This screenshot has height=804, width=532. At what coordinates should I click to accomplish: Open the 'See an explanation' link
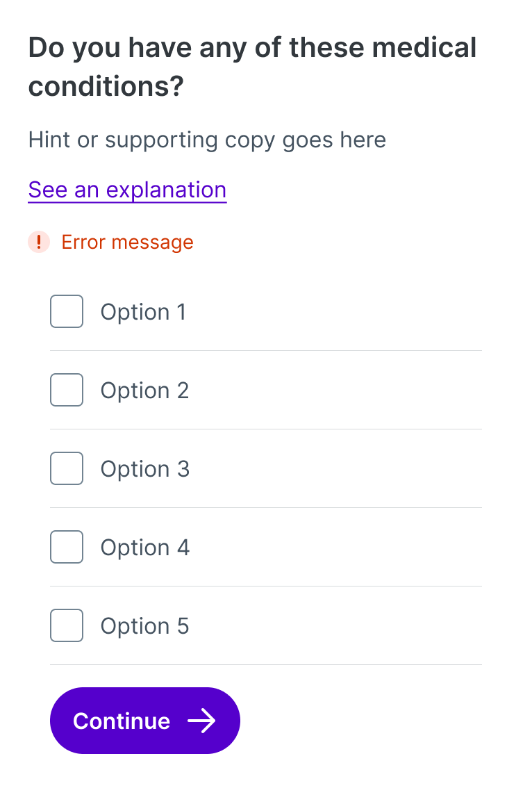coord(127,189)
